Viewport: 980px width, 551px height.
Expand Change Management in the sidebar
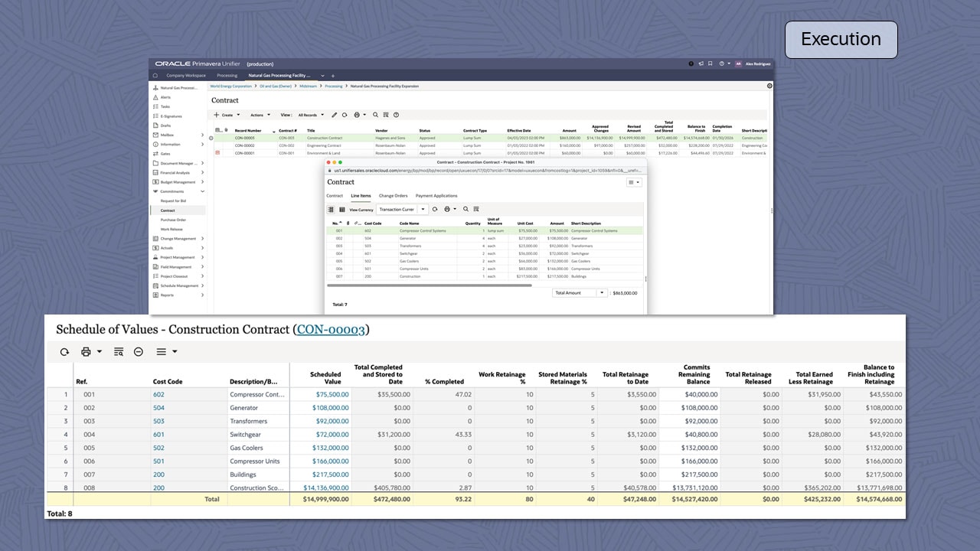202,239
